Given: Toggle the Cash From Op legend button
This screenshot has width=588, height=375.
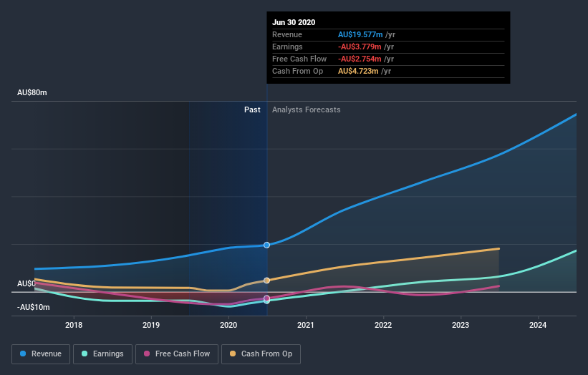Looking at the screenshot, I should click(x=261, y=354).
